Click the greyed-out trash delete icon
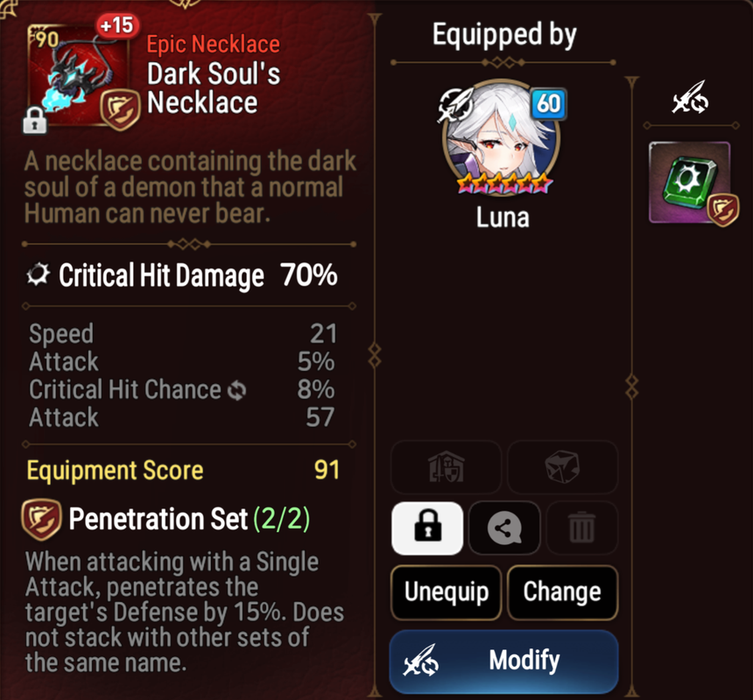 pos(581,528)
